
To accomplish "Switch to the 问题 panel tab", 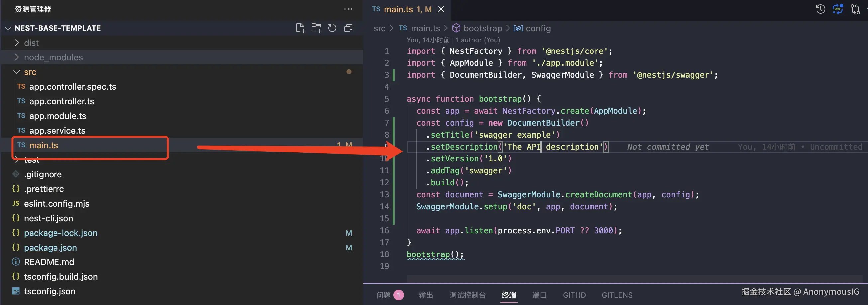I will pyautogui.click(x=383, y=295).
